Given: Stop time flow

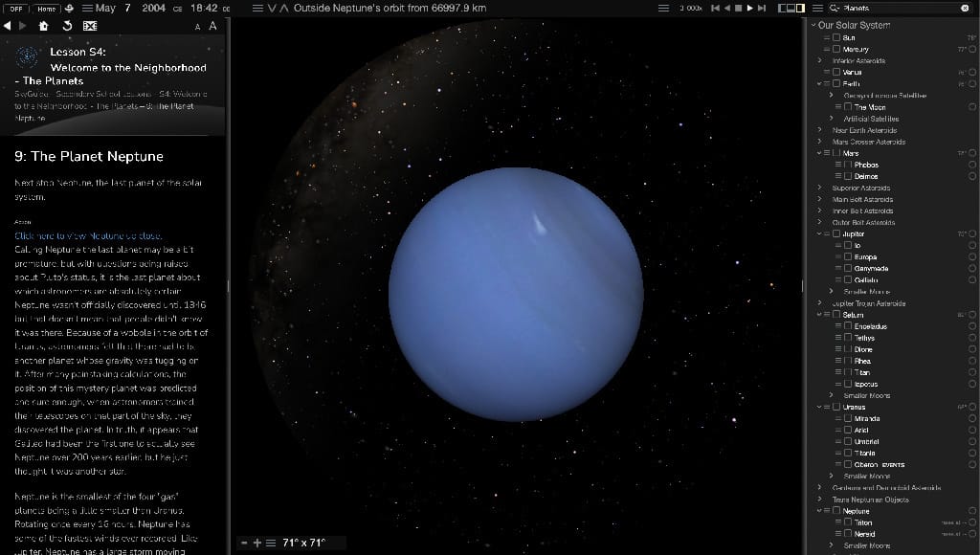Looking at the screenshot, I should tap(738, 8).
